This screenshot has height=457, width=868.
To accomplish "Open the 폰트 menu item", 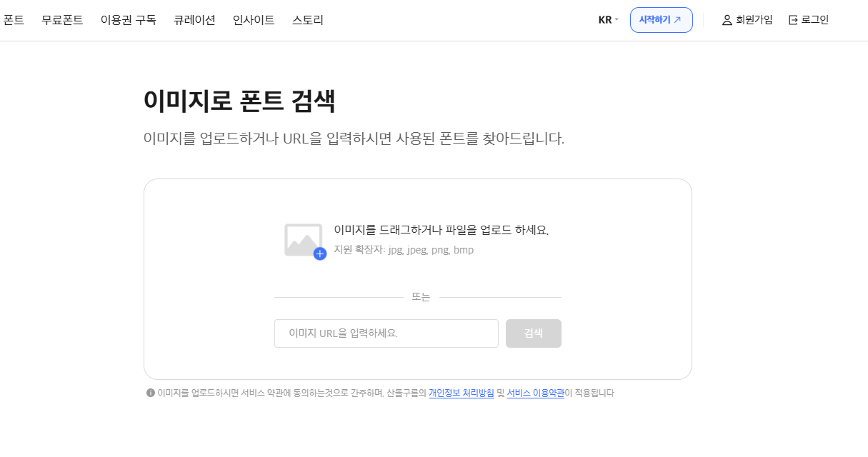I will point(14,20).
